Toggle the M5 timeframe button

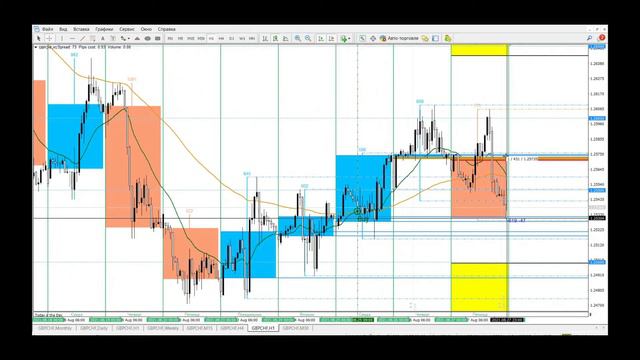point(180,38)
